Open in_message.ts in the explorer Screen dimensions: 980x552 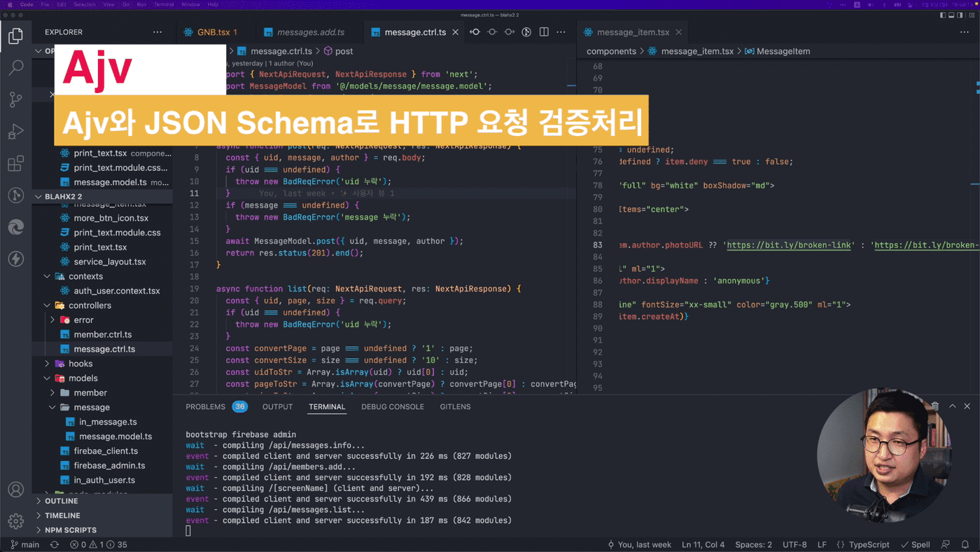click(x=102, y=422)
